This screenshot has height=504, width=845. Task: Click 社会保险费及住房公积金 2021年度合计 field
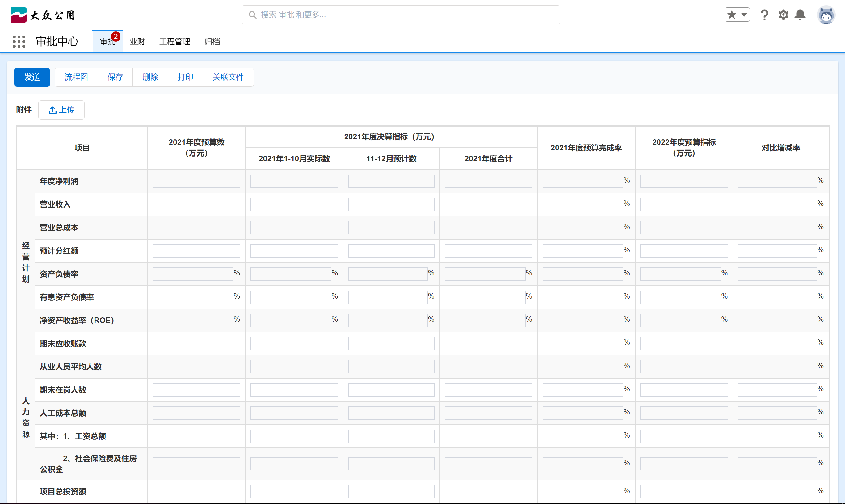coord(488,464)
